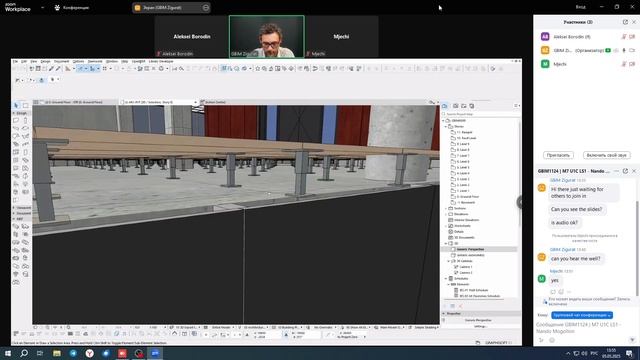Open the Edit menu in Archicad

tap(24, 62)
